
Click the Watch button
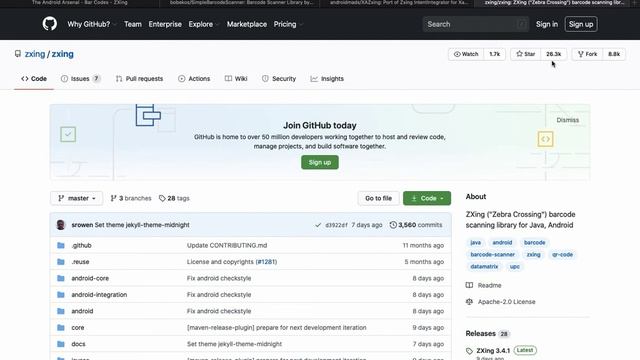(466, 54)
